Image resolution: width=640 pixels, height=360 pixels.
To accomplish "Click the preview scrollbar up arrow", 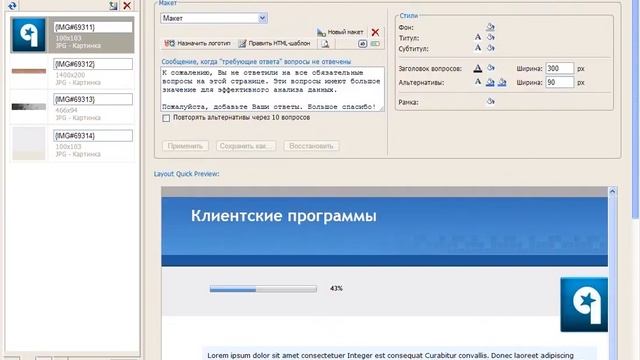I will click(612, 191).
